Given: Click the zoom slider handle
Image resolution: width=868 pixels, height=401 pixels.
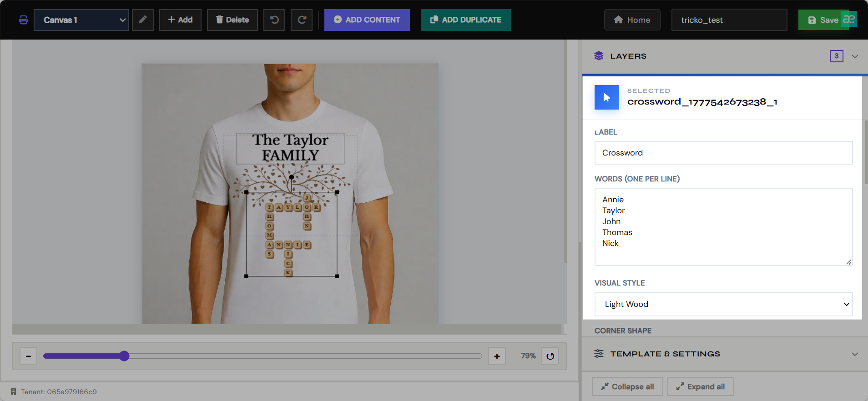Looking at the screenshot, I should click(124, 356).
